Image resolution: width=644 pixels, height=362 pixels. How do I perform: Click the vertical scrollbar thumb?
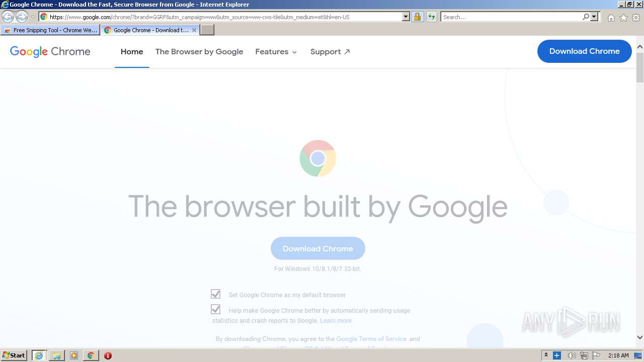tap(640, 67)
